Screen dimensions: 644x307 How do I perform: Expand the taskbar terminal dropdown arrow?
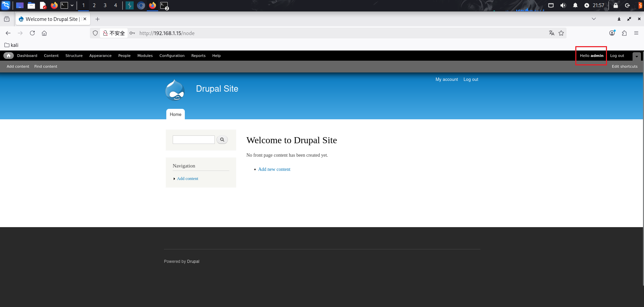point(72,5)
